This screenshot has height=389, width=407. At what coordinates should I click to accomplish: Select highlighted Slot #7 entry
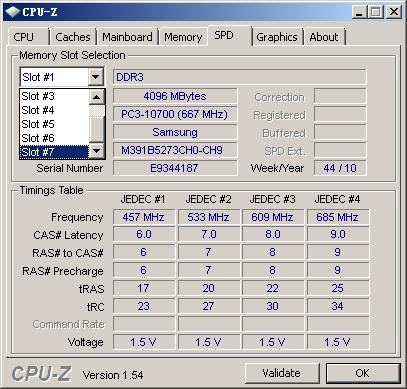54,152
